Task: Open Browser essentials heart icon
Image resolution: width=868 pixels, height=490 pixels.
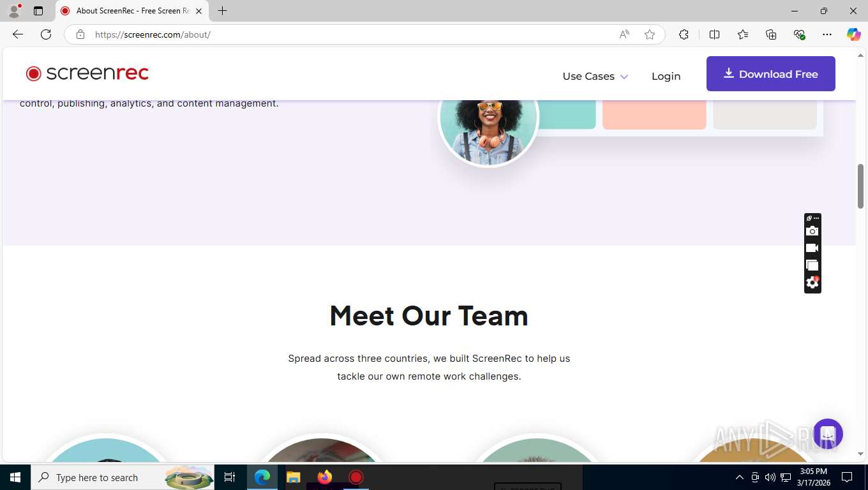Action: [799, 34]
